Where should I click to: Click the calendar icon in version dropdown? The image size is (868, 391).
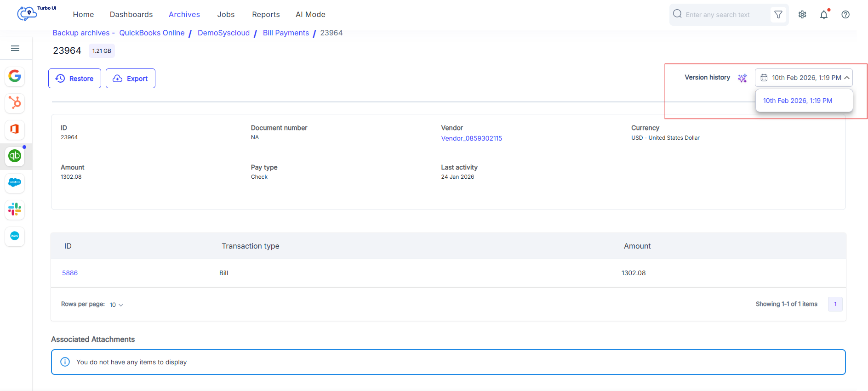(764, 78)
